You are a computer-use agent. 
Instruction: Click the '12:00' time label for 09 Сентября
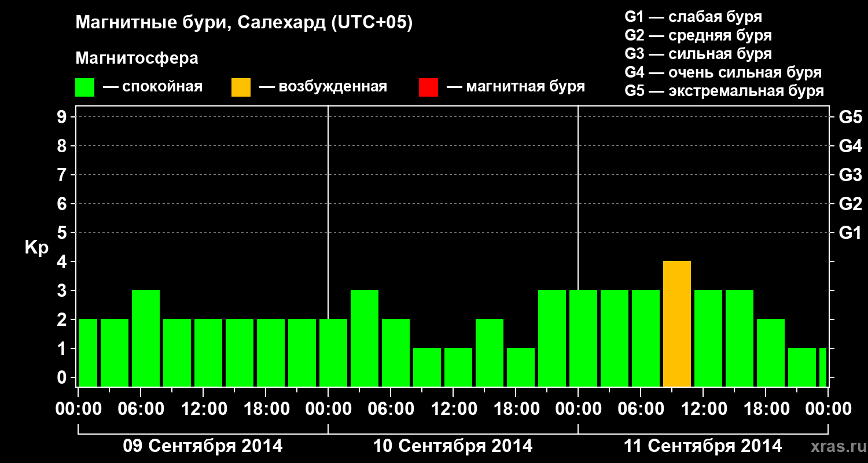coord(203,409)
